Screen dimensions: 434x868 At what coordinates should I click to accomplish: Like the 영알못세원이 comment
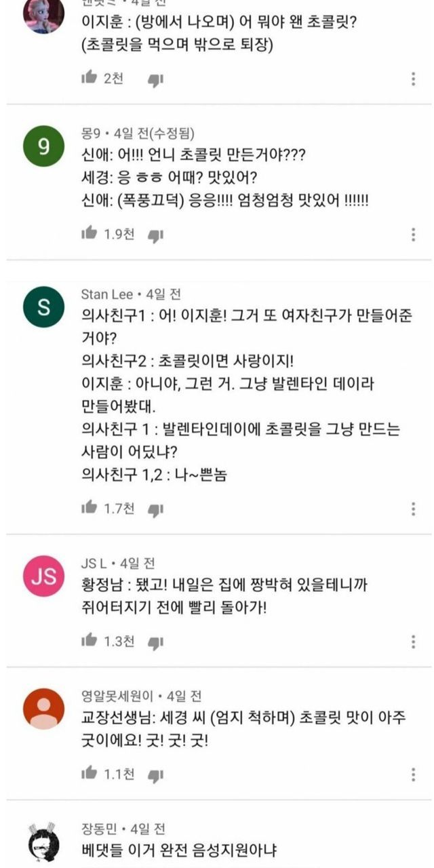click(89, 773)
